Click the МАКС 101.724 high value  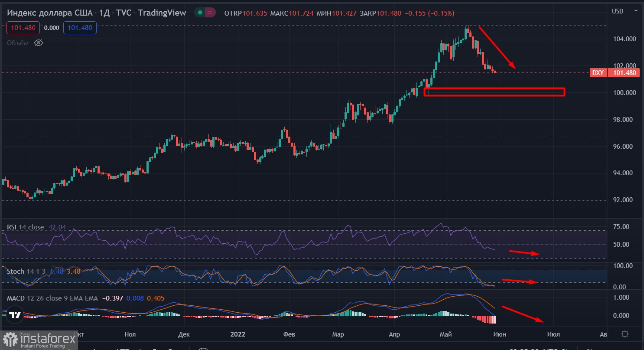click(x=292, y=13)
